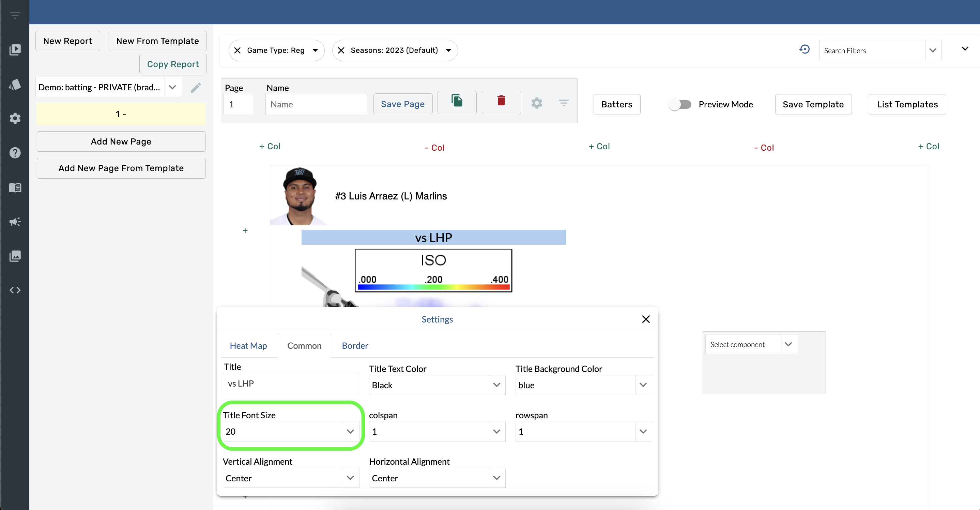Toggle Preview Mode switch
This screenshot has width=980, height=510.
pyautogui.click(x=680, y=104)
